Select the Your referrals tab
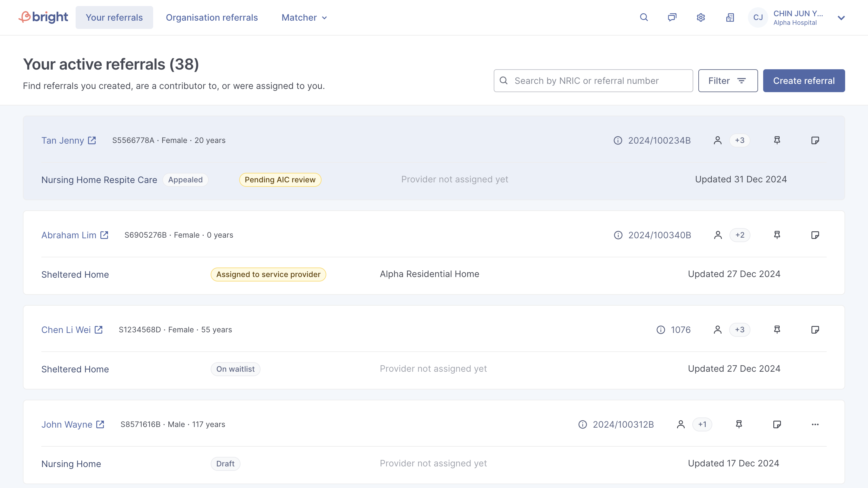The image size is (868, 488). (x=114, y=17)
